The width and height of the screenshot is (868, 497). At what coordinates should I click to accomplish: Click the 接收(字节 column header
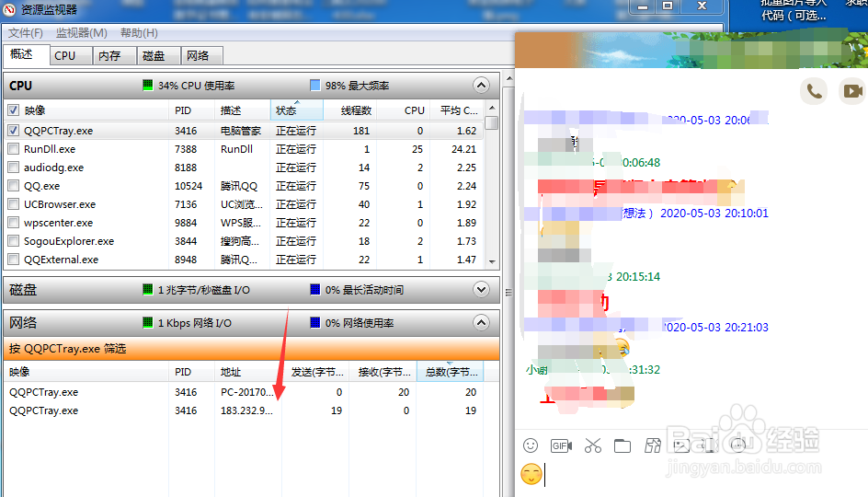click(383, 372)
